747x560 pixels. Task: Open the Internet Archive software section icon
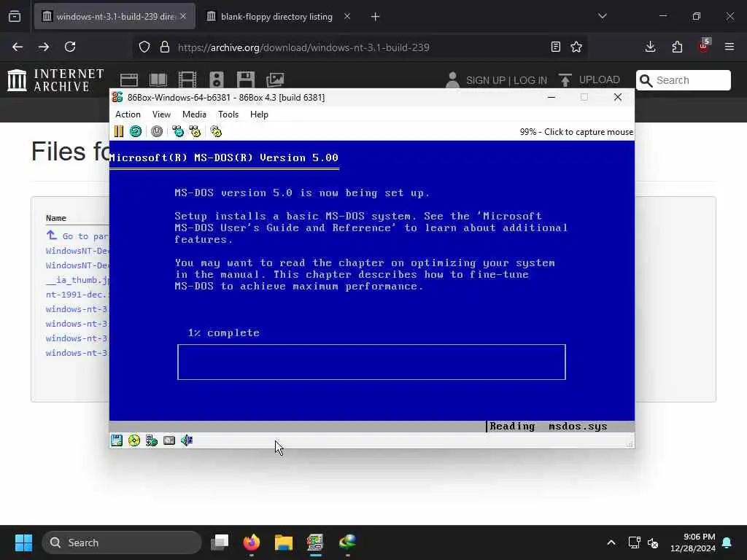(246, 79)
